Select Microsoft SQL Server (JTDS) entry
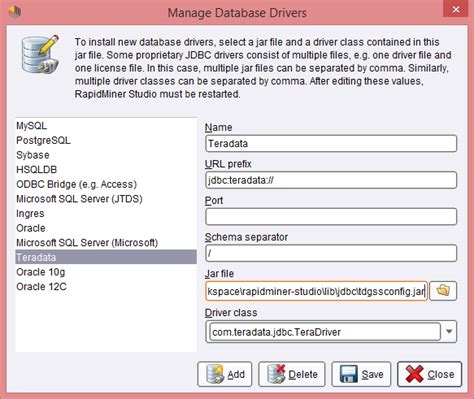The width and height of the screenshot is (474, 399). [106, 199]
